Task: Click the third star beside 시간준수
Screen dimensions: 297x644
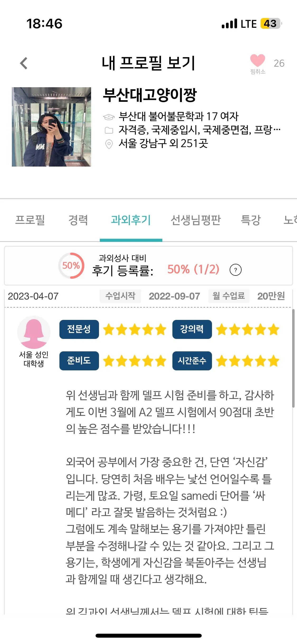Action: tap(247, 361)
